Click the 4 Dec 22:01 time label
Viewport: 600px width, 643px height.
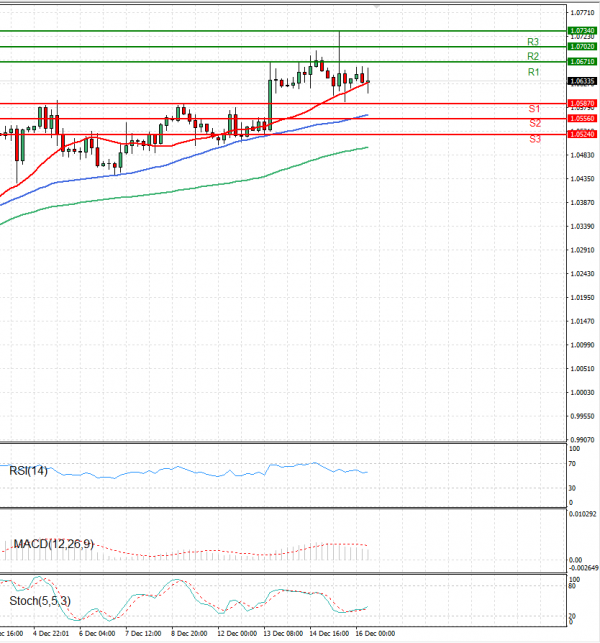[x=51, y=634]
